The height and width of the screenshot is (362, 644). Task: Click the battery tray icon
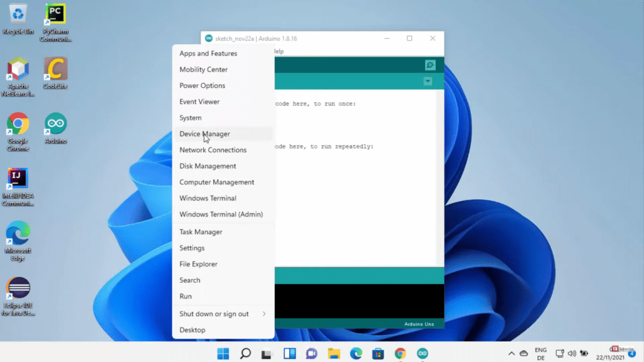coord(584,353)
